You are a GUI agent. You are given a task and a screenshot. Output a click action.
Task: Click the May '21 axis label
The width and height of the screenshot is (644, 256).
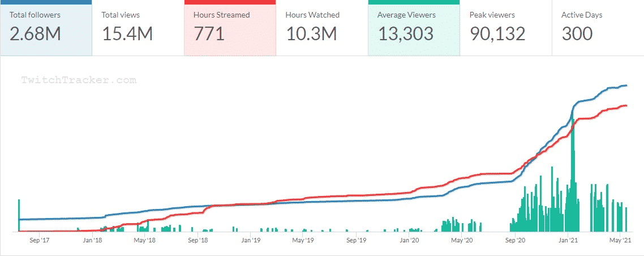pyautogui.click(x=621, y=240)
